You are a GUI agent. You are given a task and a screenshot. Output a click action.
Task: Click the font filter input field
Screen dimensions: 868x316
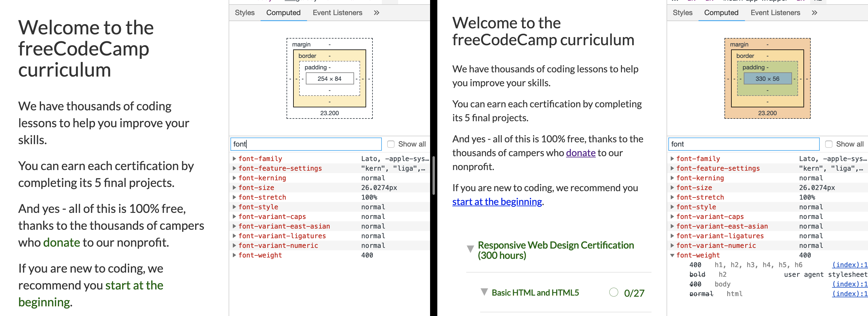(x=305, y=144)
